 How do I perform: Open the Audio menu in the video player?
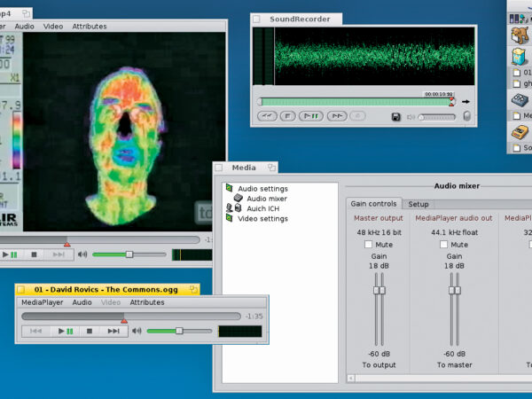(x=24, y=27)
